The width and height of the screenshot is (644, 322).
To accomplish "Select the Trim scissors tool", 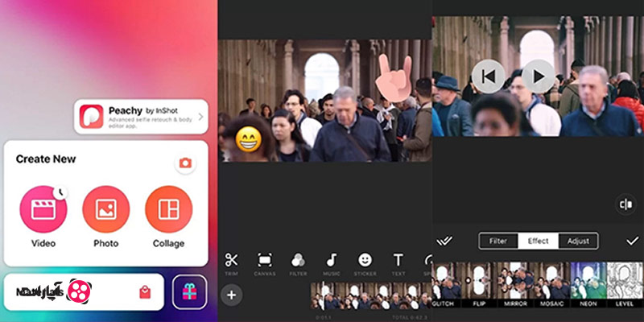I will click(x=231, y=264).
